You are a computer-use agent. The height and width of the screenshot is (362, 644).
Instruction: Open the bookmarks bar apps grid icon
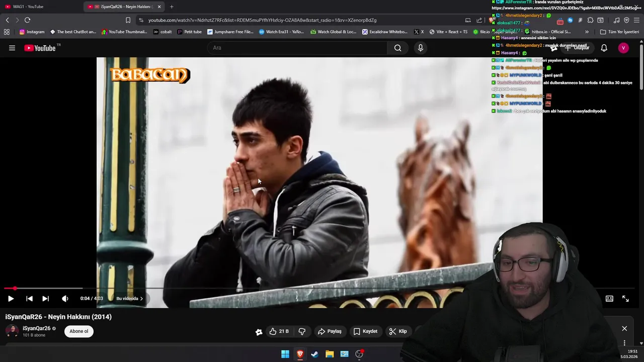7,32
